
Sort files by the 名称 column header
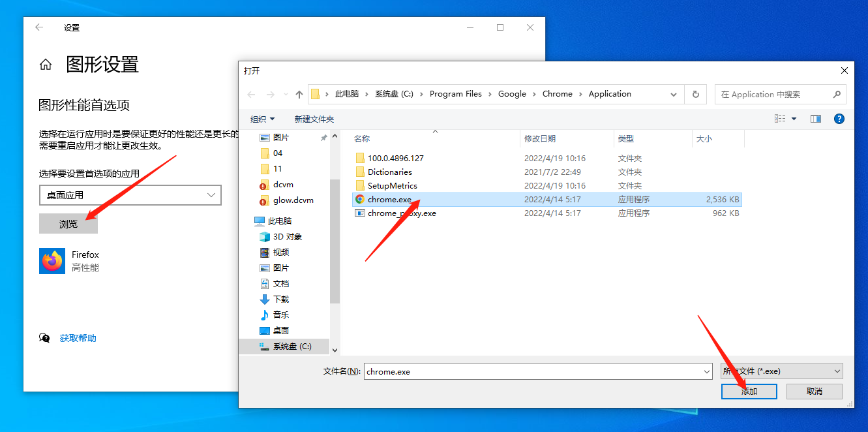pyautogui.click(x=362, y=139)
